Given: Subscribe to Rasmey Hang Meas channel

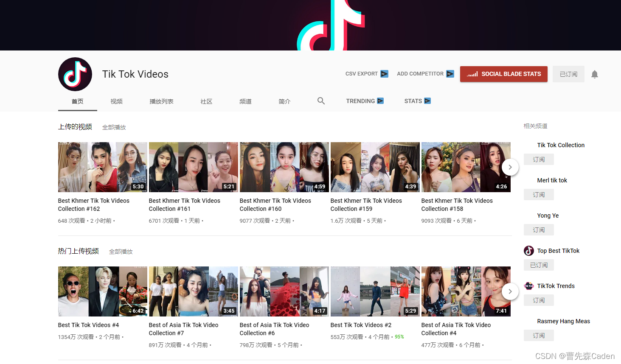Looking at the screenshot, I should click(x=539, y=336).
